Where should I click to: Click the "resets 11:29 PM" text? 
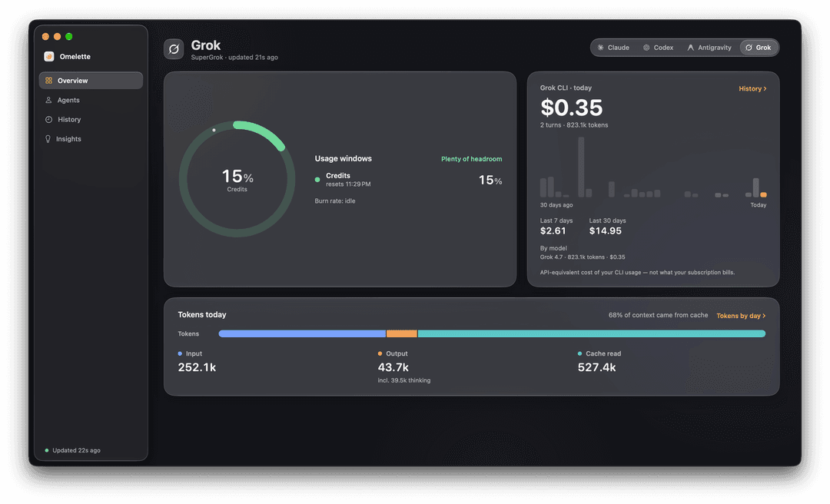(348, 184)
